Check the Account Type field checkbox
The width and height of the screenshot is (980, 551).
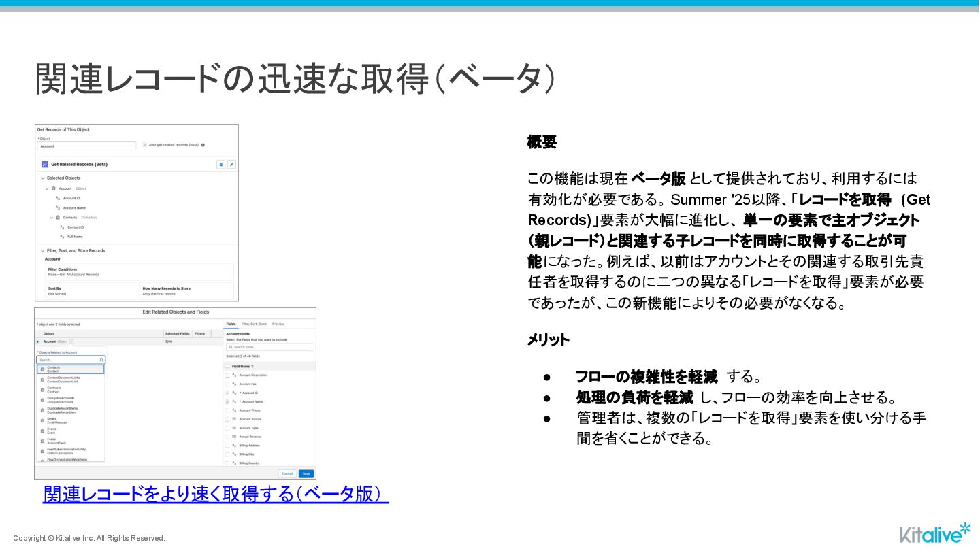click(x=227, y=428)
